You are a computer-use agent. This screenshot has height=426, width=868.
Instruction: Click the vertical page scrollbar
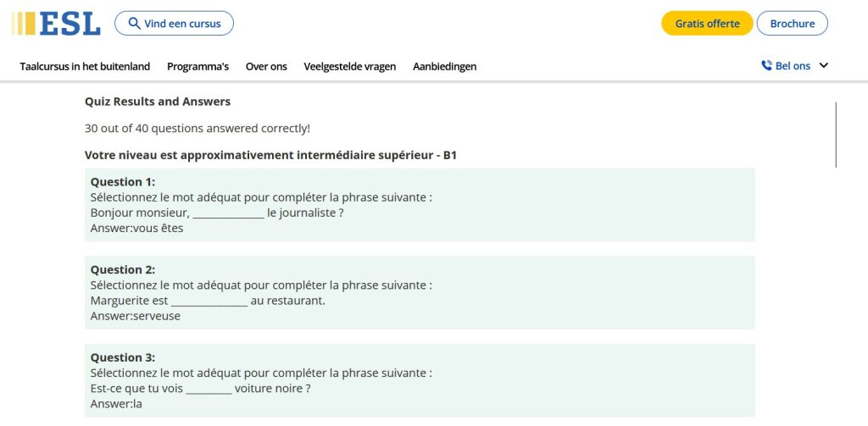tap(836, 136)
